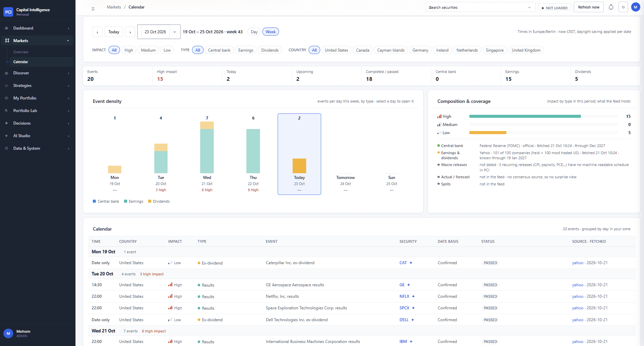Filter type by Earnings

246,50
